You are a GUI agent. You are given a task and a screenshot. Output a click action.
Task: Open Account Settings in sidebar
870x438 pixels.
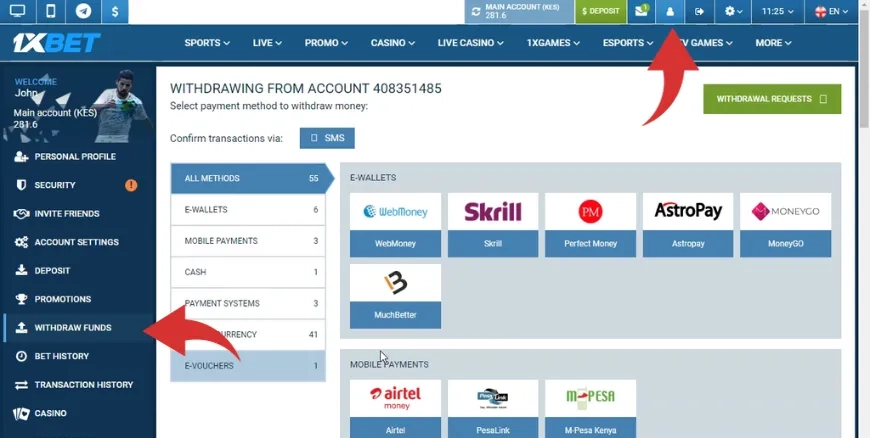point(78,242)
